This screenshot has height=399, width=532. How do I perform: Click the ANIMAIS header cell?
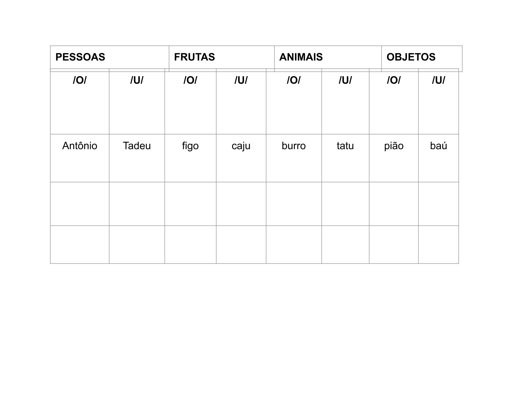pyautogui.click(x=301, y=57)
